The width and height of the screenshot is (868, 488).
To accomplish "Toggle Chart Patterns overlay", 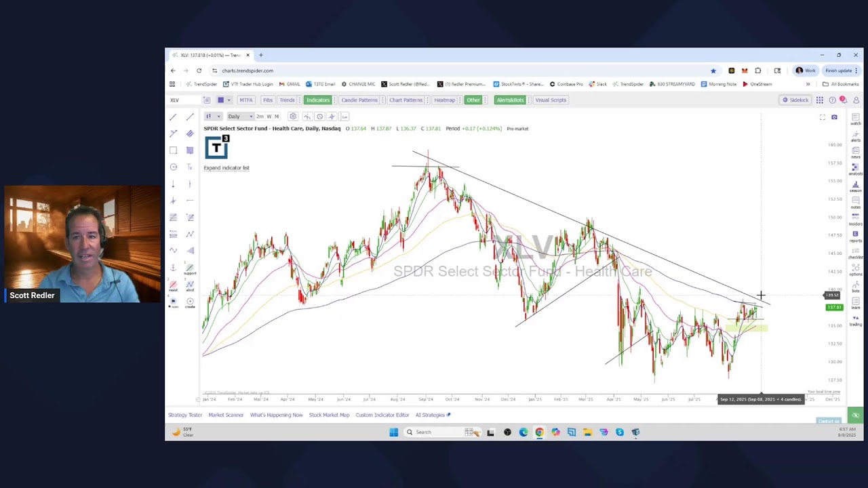I will (406, 100).
